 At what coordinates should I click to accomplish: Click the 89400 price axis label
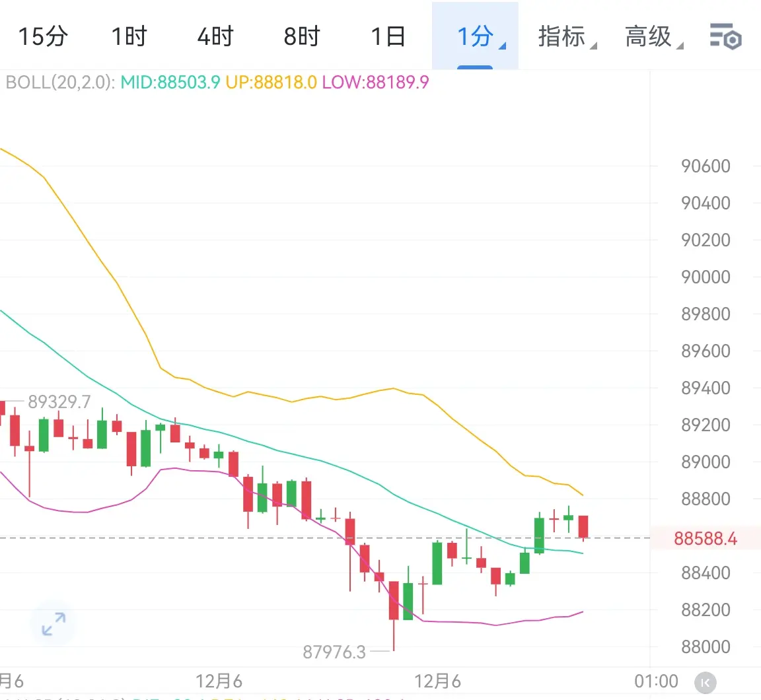coord(706,388)
